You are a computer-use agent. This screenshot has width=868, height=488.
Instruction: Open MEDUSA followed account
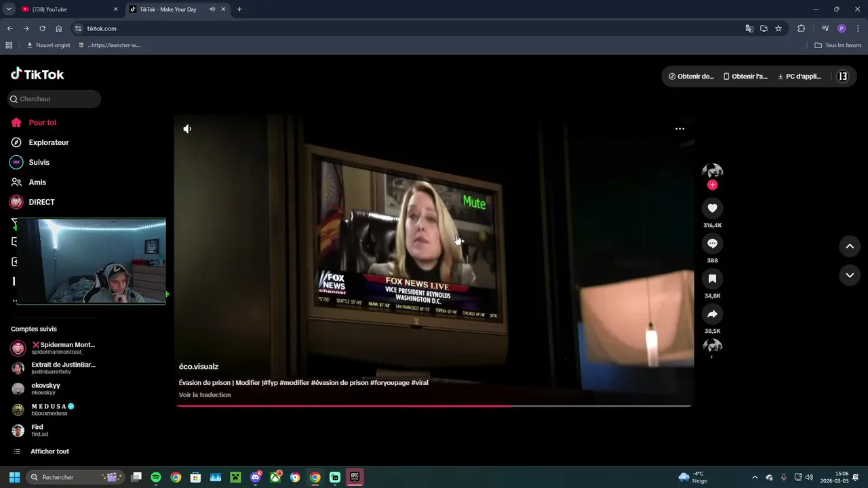click(43, 409)
